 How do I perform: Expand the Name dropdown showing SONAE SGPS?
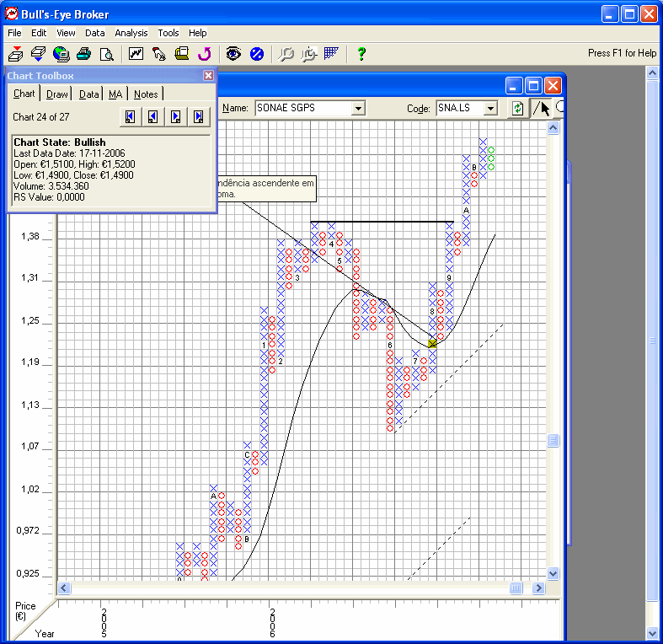pos(358,108)
